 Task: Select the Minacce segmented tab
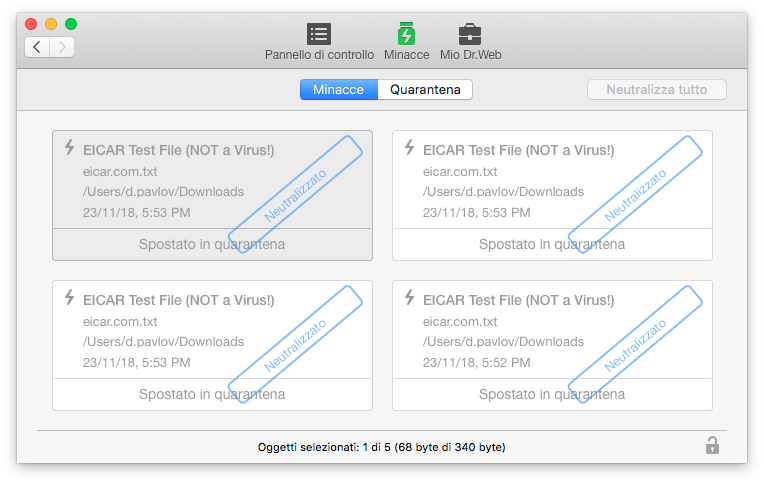click(x=339, y=90)
